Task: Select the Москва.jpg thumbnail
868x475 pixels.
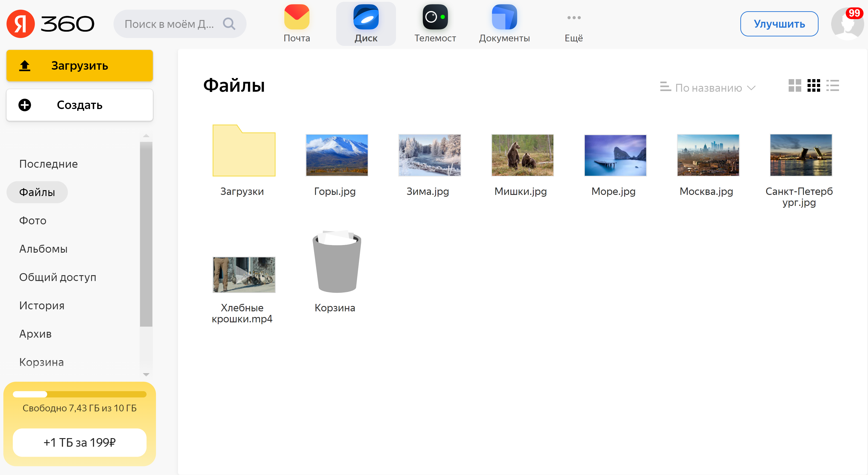Action: click(708, 155)
